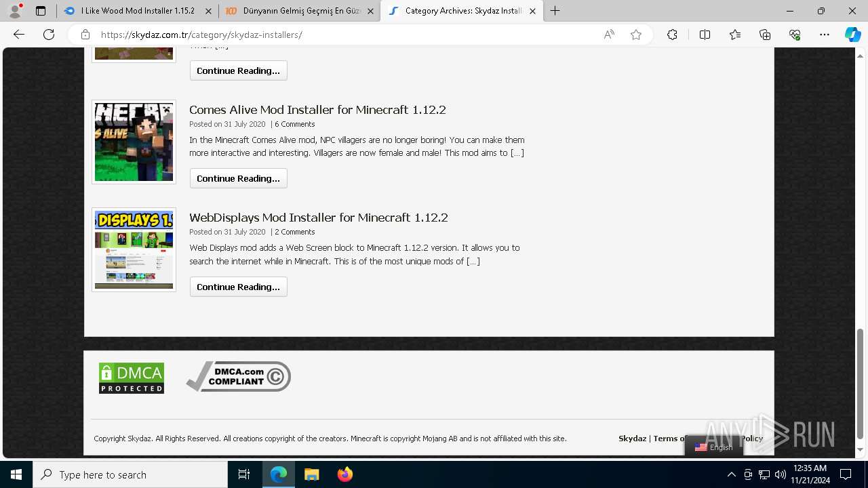
Task: Refresh the current page
Action: (x=49, y=35)
